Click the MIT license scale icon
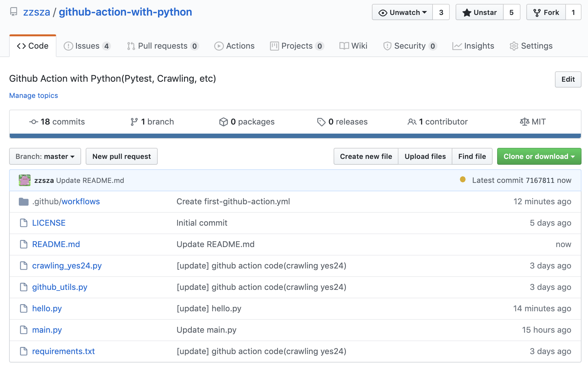Viewport: 588px width, 369px height. point(524,122)
